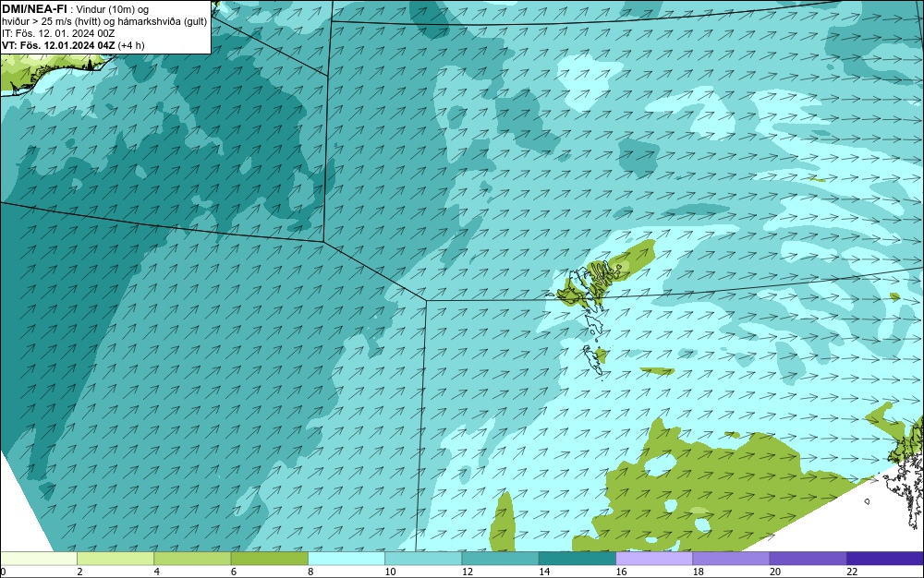Click the legend scale label 0
Screen dimensions: 924x578
click(3, 572)
